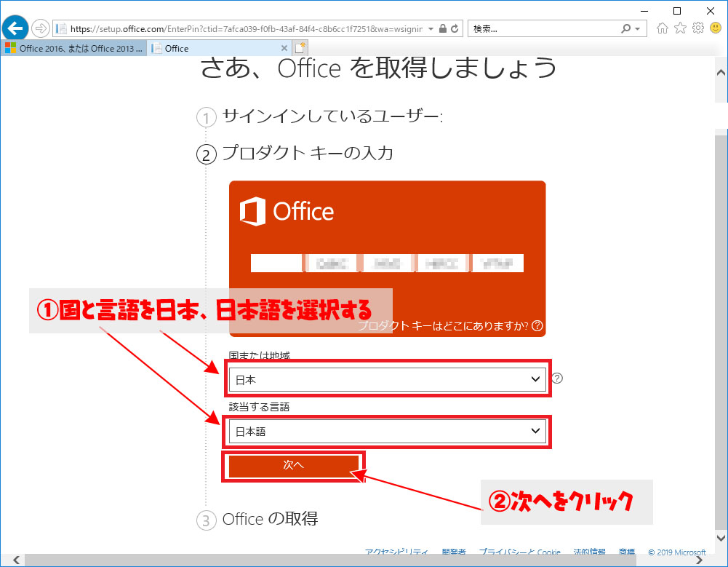Click the step 3 Office の取得 heading
This screenshot has width=728, height=567.
[270, 519]
